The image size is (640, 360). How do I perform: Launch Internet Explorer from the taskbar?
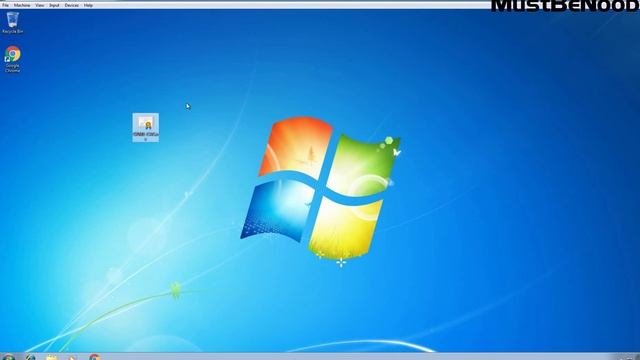click(x=31, y=357)
